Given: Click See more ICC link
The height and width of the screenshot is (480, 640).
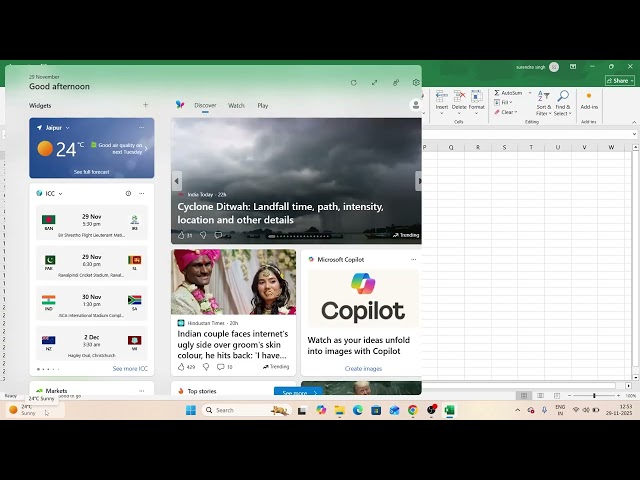Looking at the screenshot, I should click(130, 369).
